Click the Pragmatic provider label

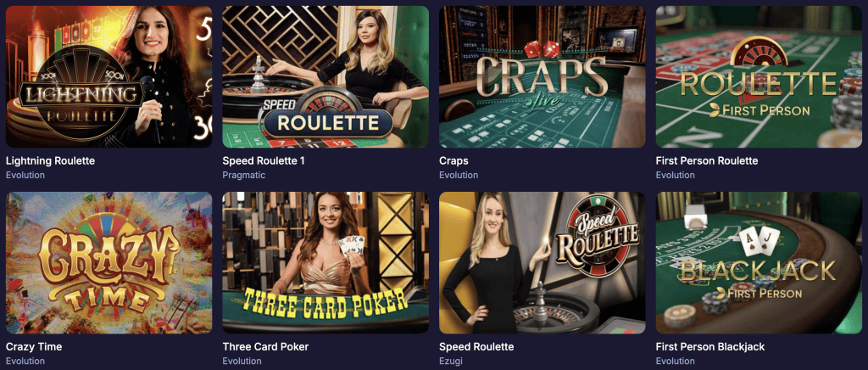tap(244, 175)
